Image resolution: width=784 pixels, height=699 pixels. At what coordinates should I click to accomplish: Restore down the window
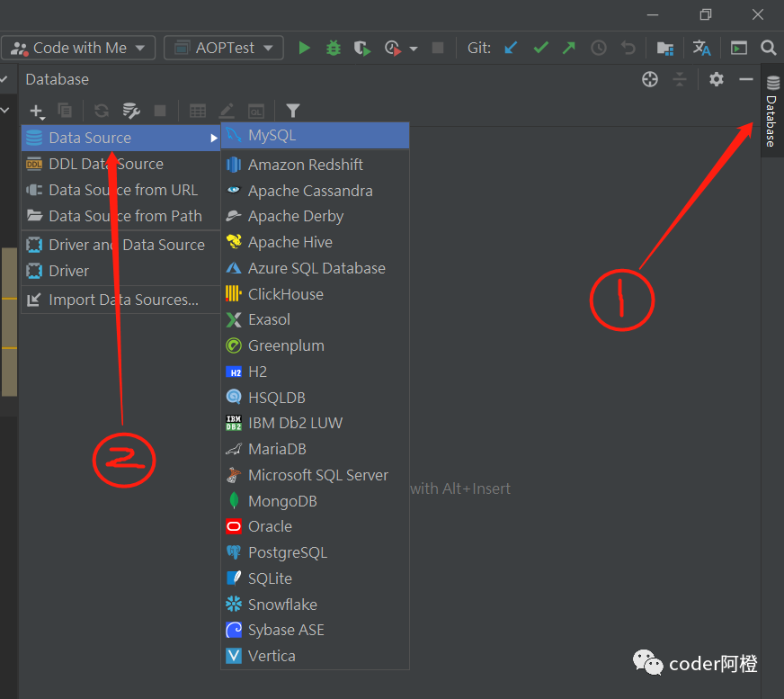point(706,14)
